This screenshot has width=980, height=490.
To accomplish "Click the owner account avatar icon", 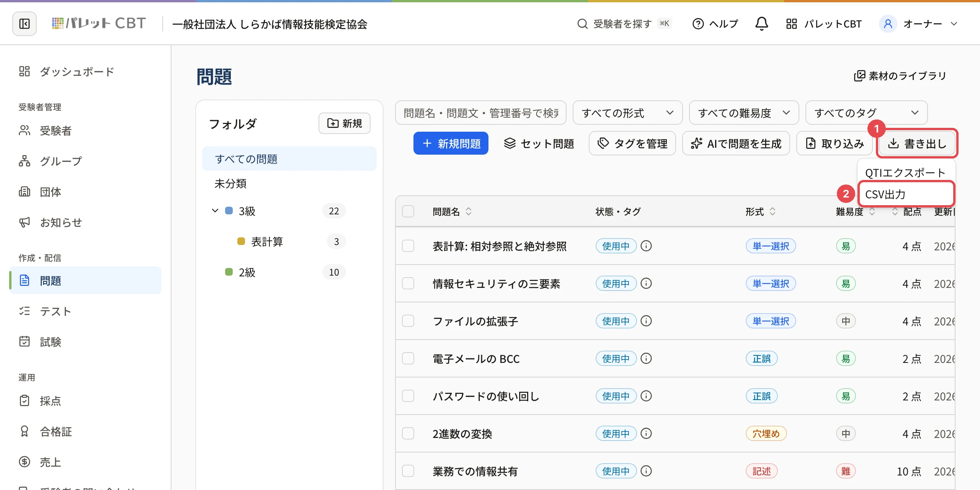I will 888,24.
